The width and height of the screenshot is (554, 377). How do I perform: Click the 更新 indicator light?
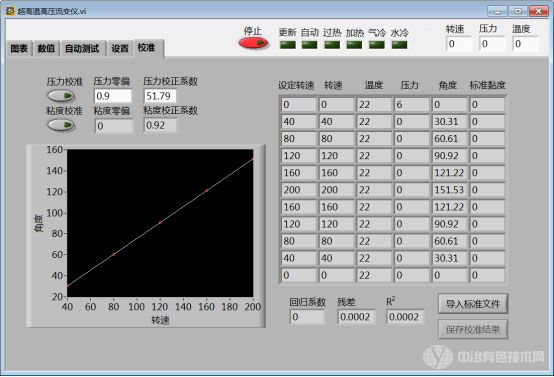(x=288, y=45)
